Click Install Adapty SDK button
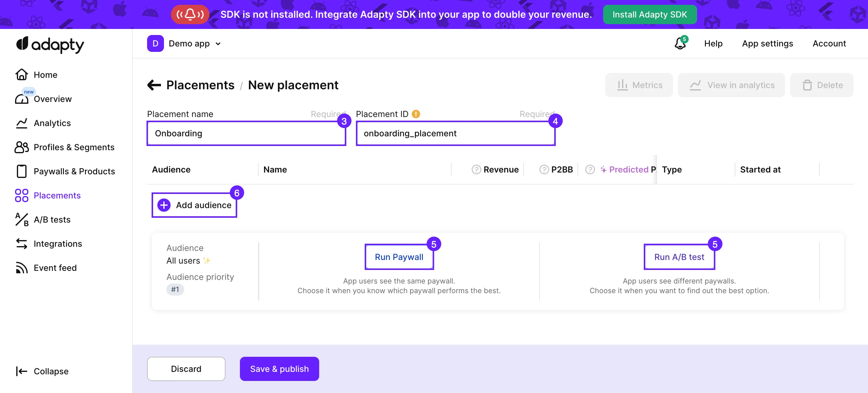 649,14
